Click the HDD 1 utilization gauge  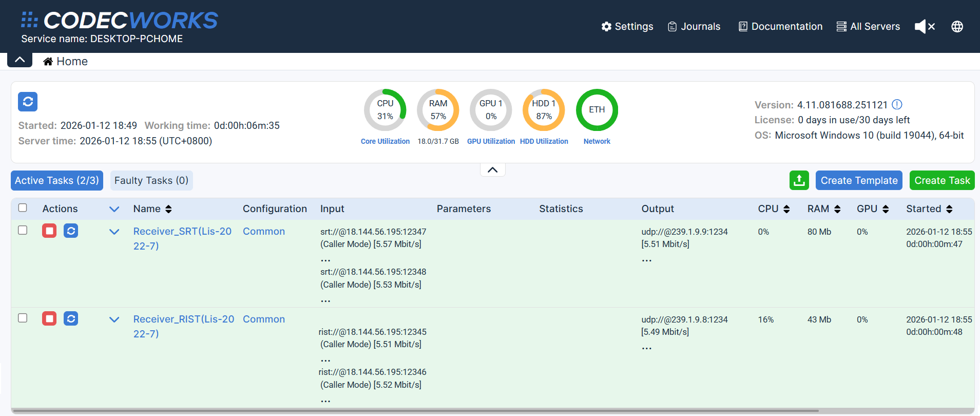point(544,110)
